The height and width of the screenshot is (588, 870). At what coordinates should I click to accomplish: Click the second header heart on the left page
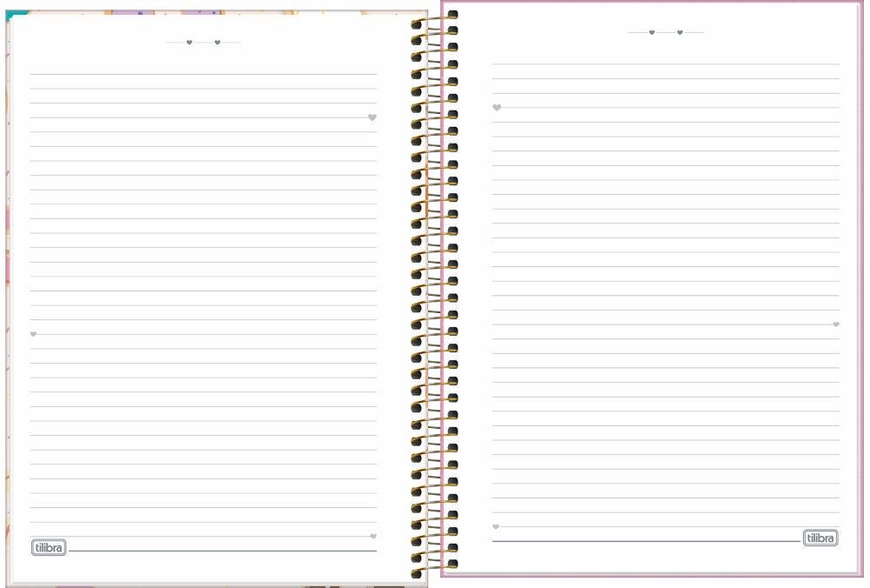click(x=217, y=42)
